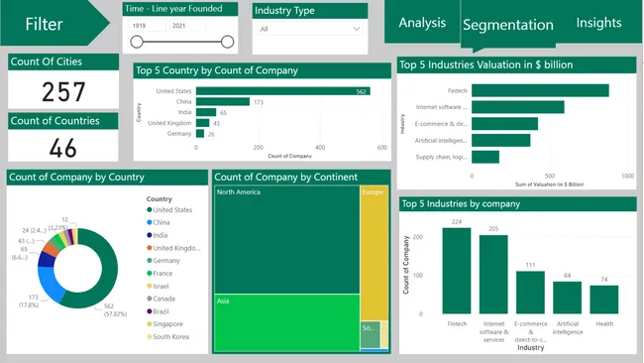This screenshot has height=363, width=644.
Task: Select the United Kingdom bar in Top 5 Country
Action: tap(202, 123)
